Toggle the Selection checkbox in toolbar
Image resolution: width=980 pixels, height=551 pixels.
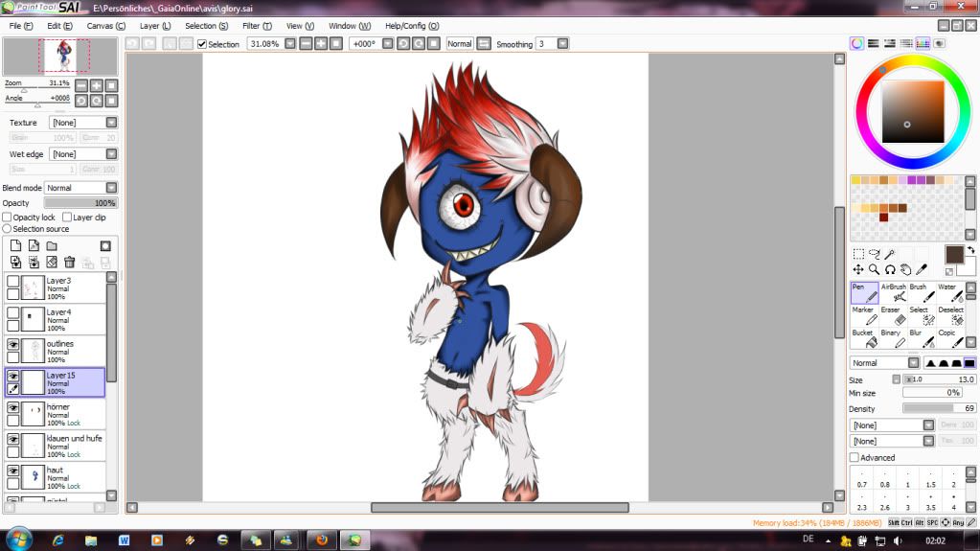coord(202,44)
